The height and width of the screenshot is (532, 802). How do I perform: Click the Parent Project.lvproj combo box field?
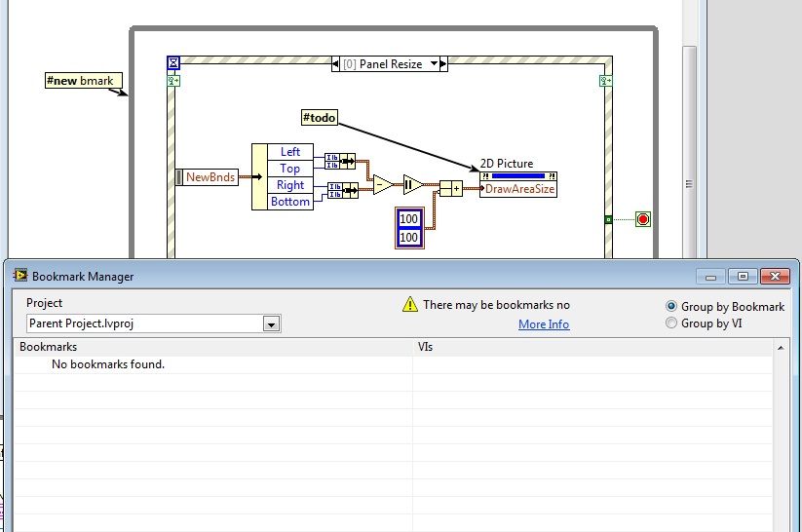[153, 323]
